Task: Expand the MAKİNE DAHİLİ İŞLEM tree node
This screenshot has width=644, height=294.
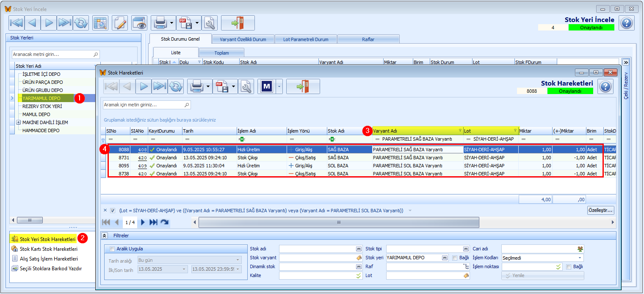Action: (18, 122)
